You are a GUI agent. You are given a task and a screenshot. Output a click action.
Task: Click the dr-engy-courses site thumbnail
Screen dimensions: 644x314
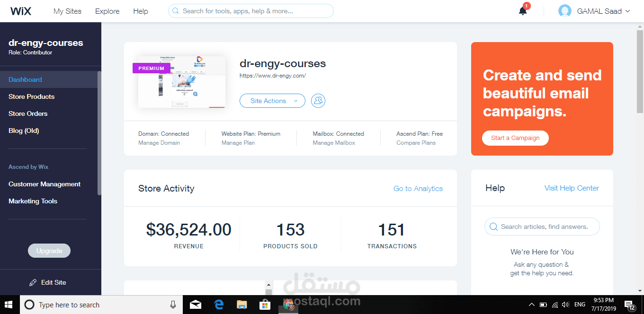coord(182,82)
